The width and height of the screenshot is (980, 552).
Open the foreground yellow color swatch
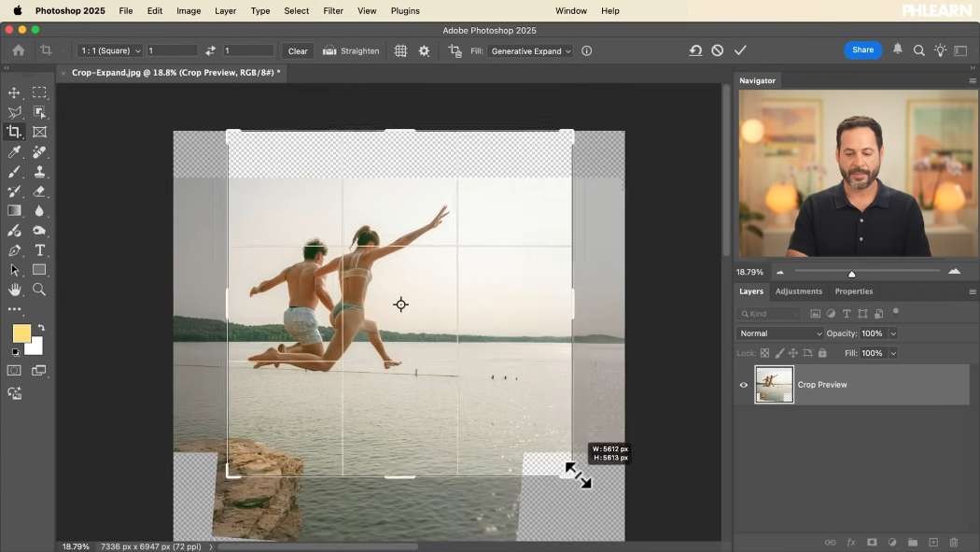21,333
